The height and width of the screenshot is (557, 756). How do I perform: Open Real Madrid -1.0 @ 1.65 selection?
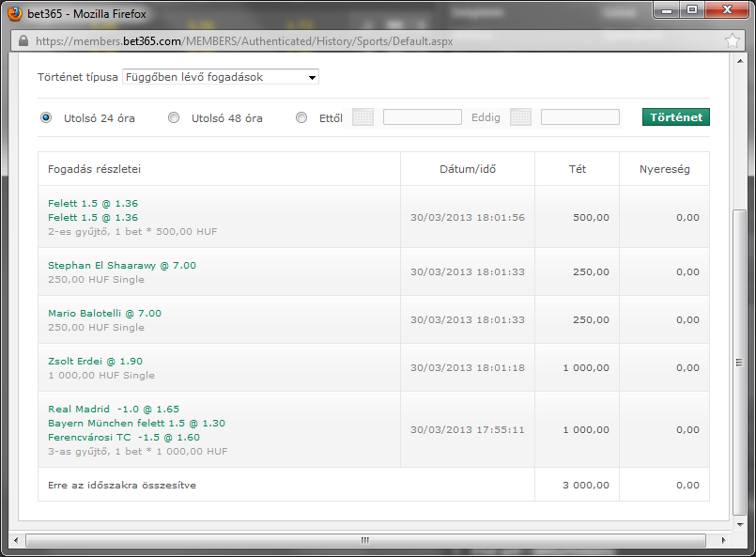pos(114,410)
